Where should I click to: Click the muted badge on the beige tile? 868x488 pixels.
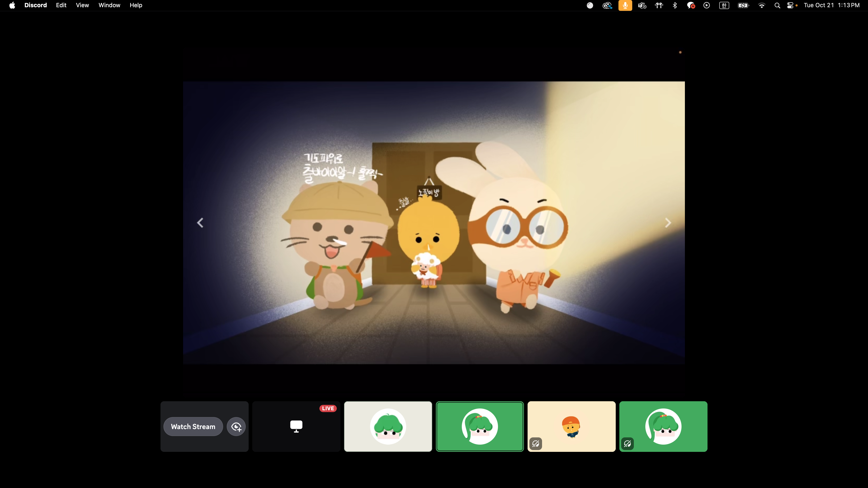(536, 443)
